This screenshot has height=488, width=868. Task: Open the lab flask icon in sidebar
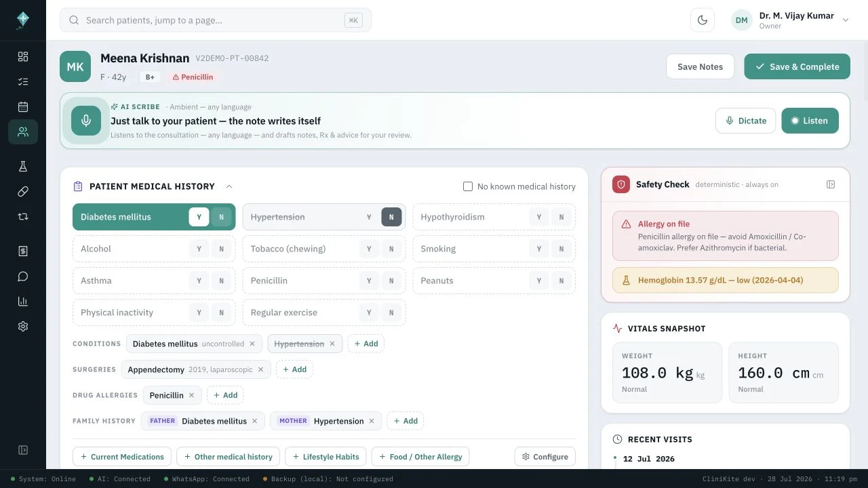click(x=23, y=166)
